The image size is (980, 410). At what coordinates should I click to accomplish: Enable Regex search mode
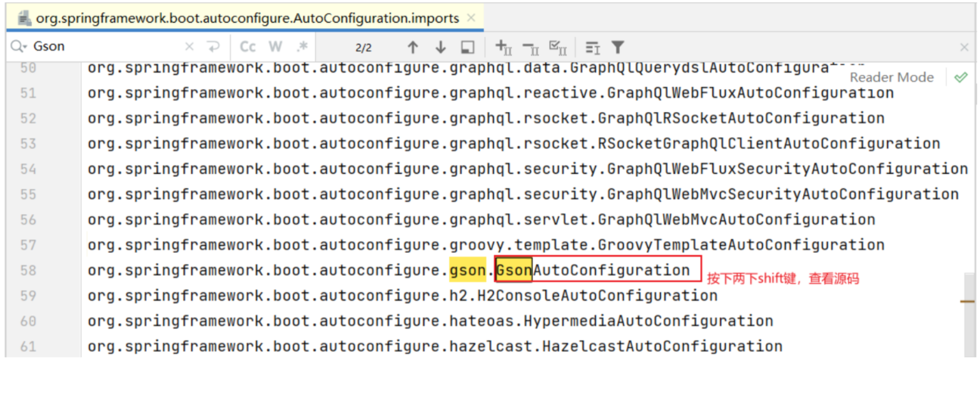(302, 47)
